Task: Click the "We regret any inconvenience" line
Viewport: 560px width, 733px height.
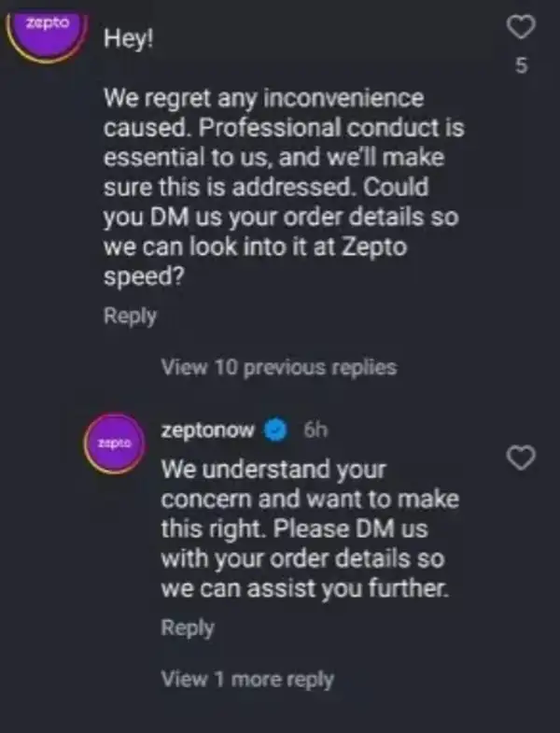Action: (263, 97)
